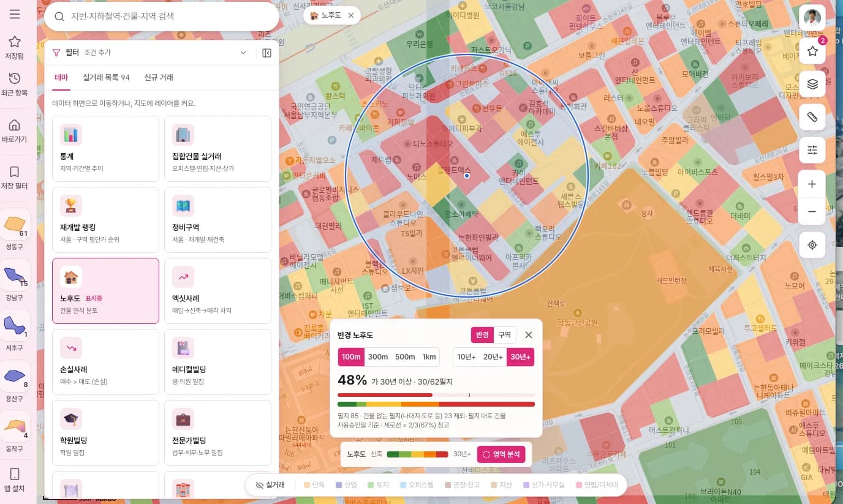Viewport: 843px width, 504px height.
Task: Switch to 실거래 목록 94 tab
Action: tap(106, 78)
